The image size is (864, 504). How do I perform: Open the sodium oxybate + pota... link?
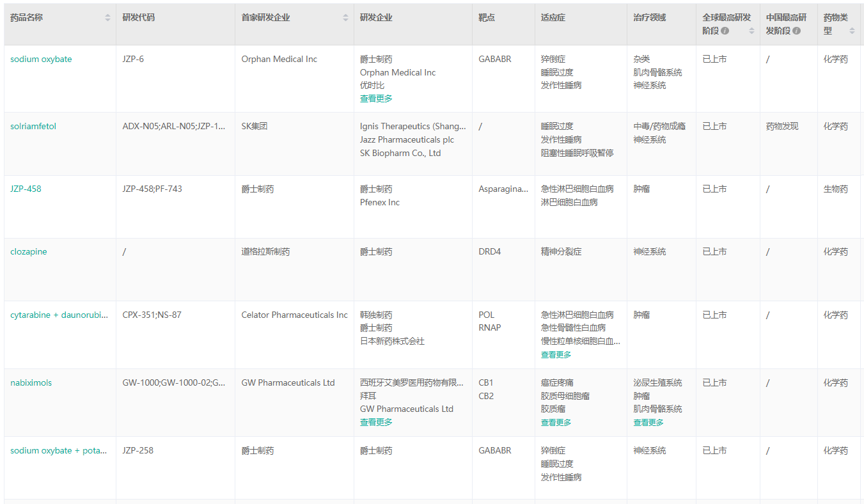coord(59,450)
